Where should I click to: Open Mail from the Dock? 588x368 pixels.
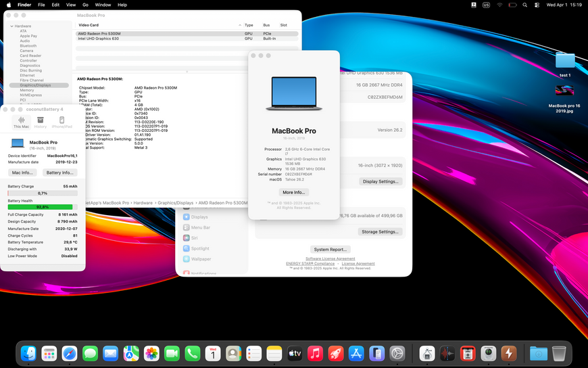pos(111,353)
